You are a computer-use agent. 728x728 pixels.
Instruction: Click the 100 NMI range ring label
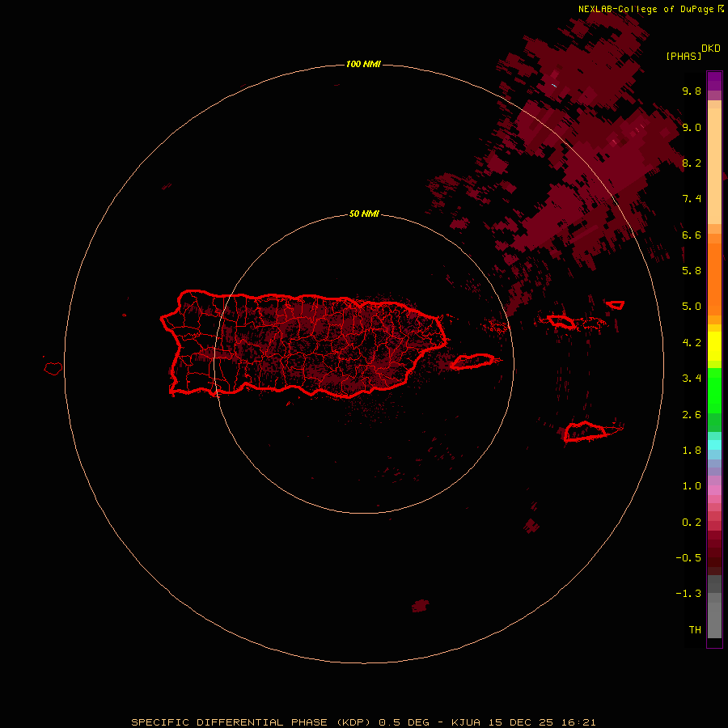(363, 64)
